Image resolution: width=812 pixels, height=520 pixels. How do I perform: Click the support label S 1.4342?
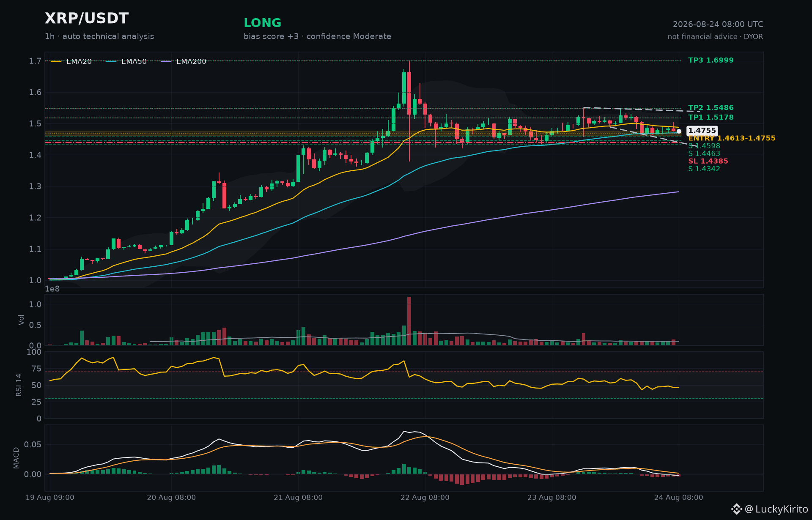point(704,169)
